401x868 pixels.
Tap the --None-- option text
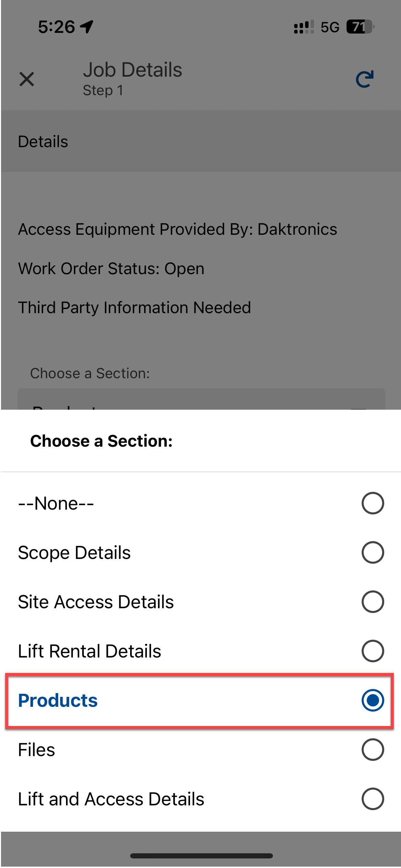point(56,503)
